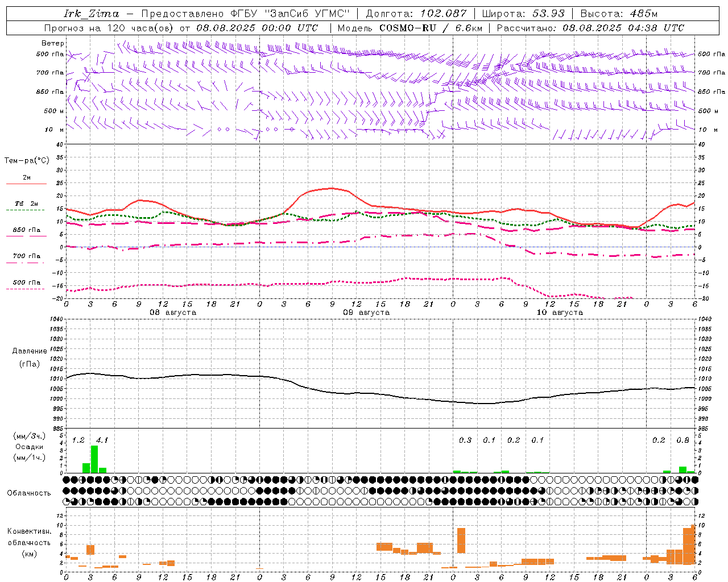Click the Рассчитано 08.08.2025 04:38 UTC timestamp

[590, 28]
